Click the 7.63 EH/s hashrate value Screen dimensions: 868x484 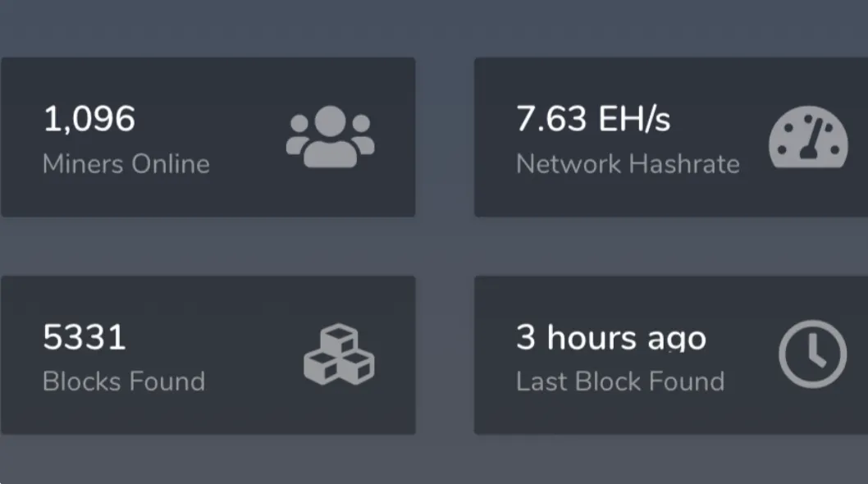593,119
